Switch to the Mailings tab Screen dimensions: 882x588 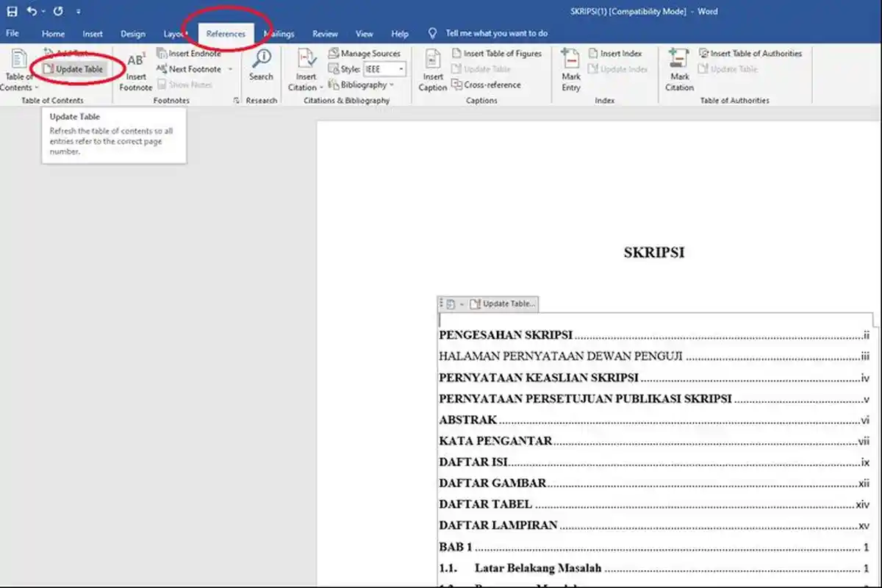click(279, 33)
